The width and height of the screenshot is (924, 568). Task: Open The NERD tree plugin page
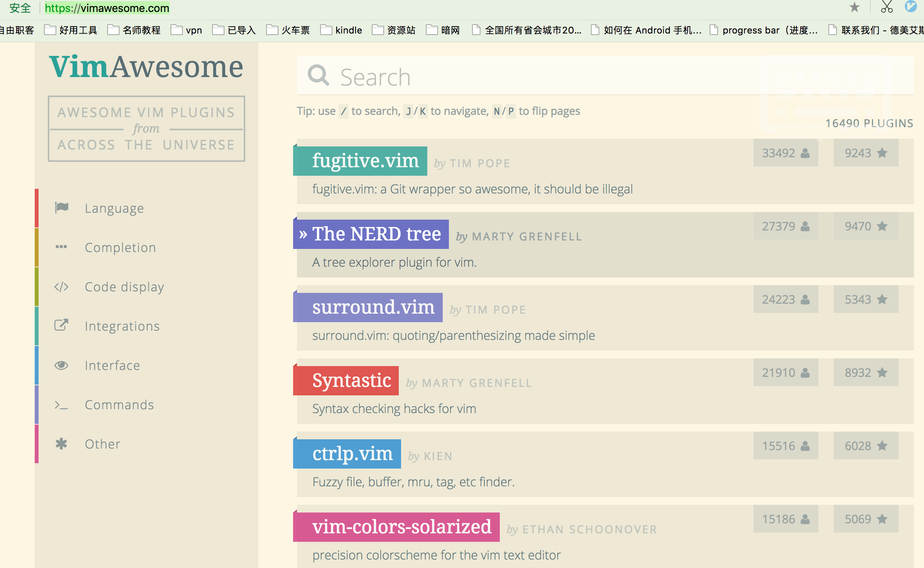point(371,234)
